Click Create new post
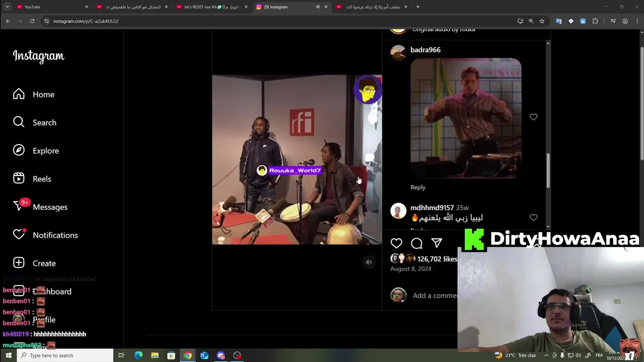This screenshot has width=644, height=362. (34, 263)
